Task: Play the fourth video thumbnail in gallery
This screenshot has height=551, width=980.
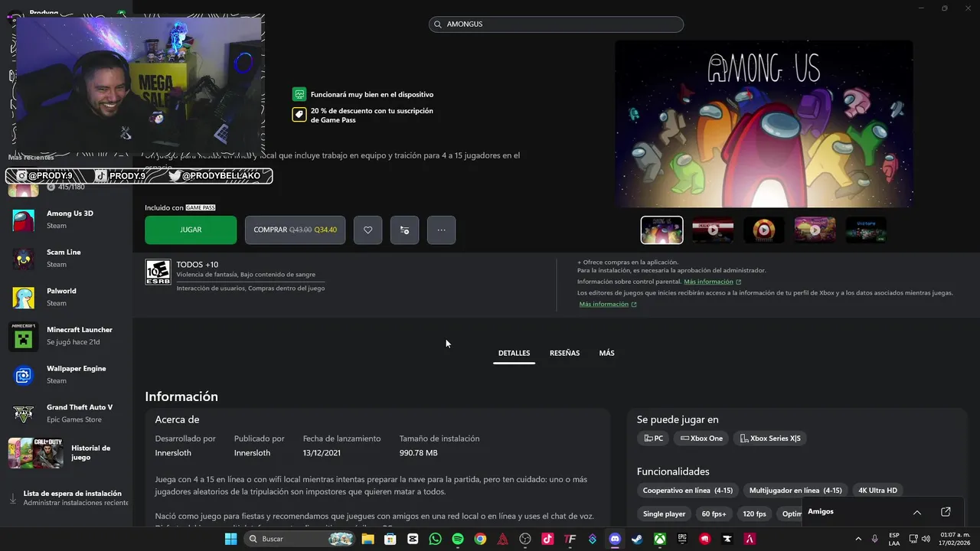Action: 815,230
